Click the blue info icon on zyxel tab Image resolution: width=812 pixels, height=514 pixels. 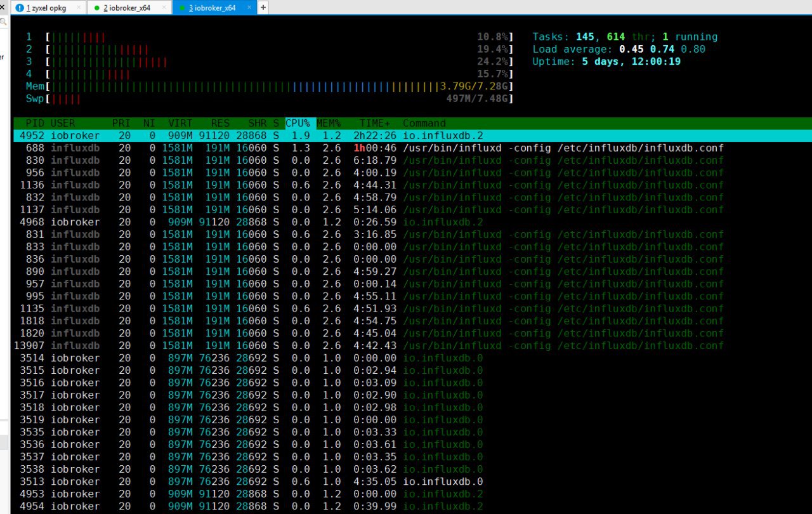(20, 8)
